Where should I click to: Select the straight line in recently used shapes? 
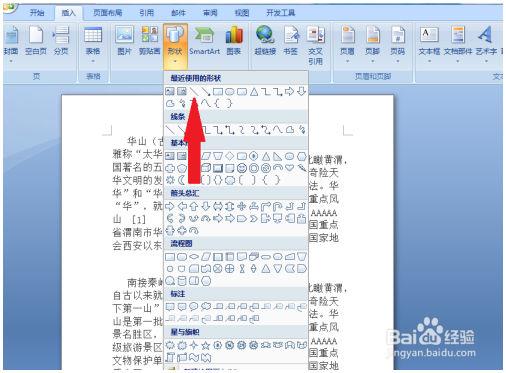click(194, 91)
